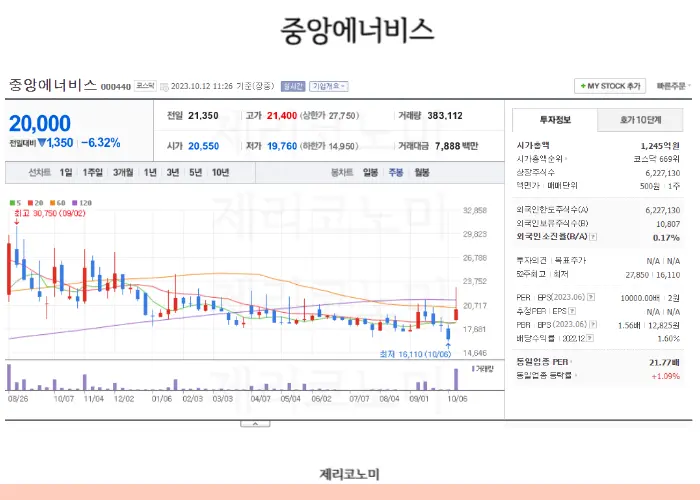The height and width of the screenshot is (500, 700).
Task: Click the 외국인소진율 value 0.17%
Action: (666, 238)
